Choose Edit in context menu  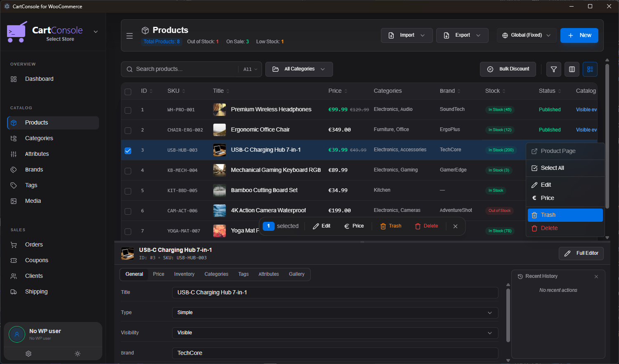point(565,185)
